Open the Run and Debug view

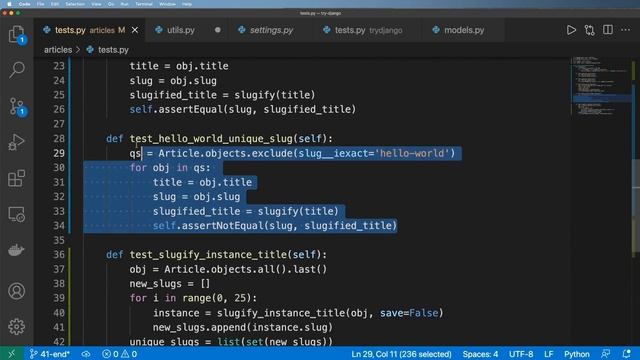[16, 142]
